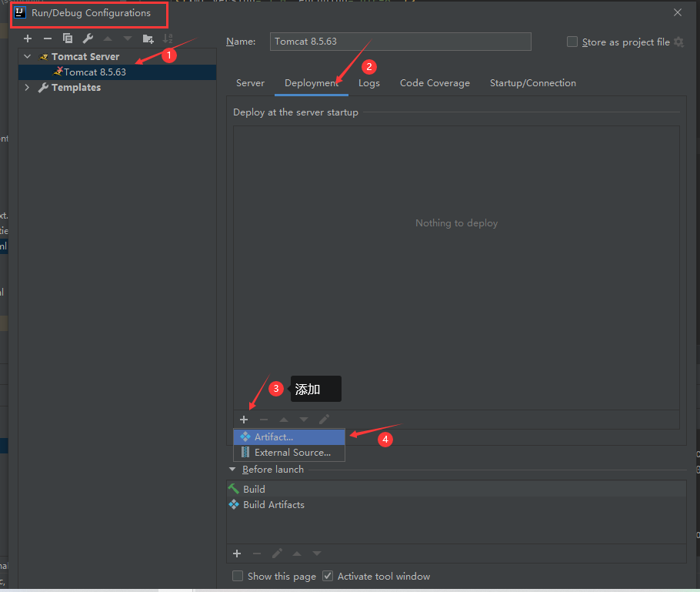Close the Run/Debug Configurations dialog

tap(678, 12)
